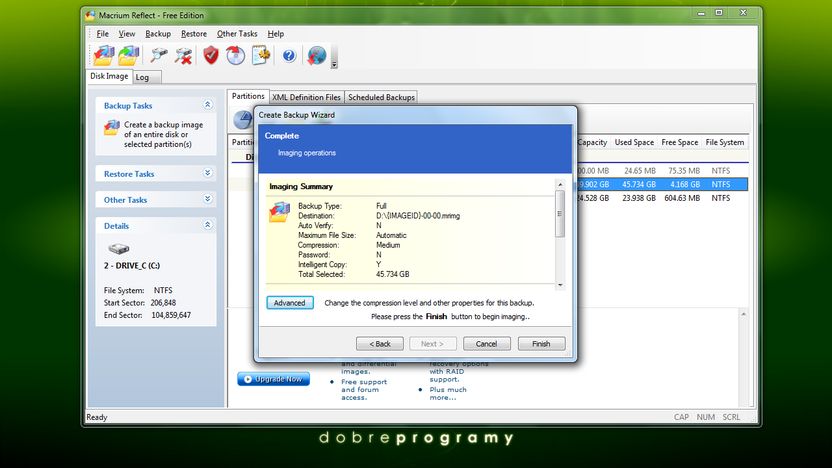Image resolution: width=832 pixels, height=468 pixels.
Task: Click the NUM status bar indicator
Action: 706,417
